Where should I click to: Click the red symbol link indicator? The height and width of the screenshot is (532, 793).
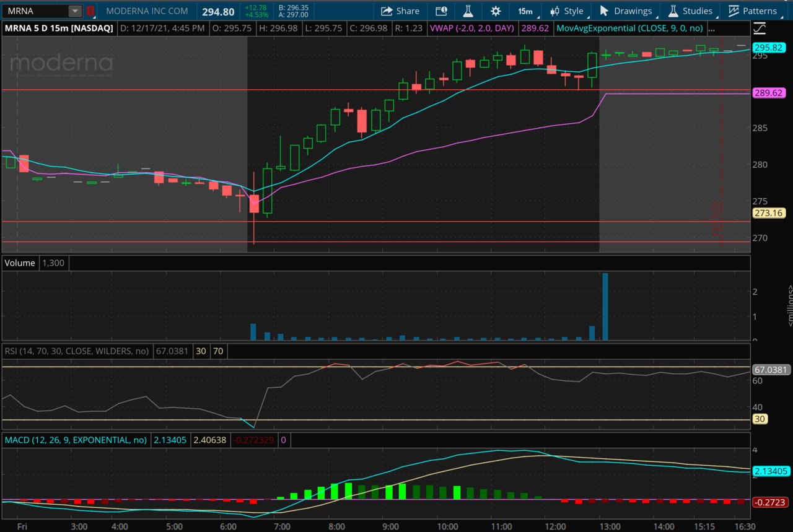[90, 11]
